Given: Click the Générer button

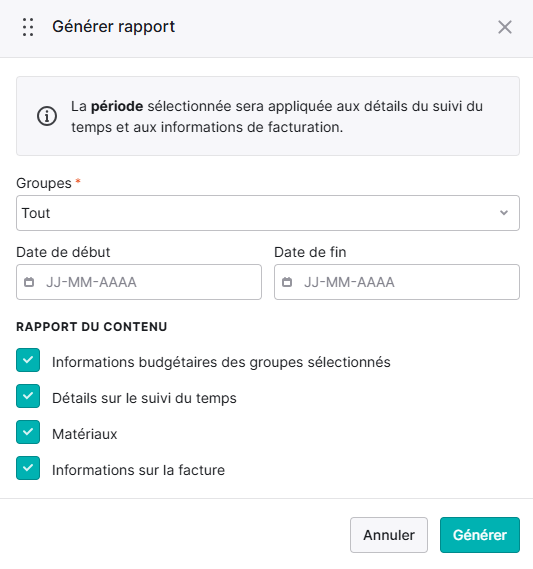Looking at the screenshot, I should pos(480,535).
